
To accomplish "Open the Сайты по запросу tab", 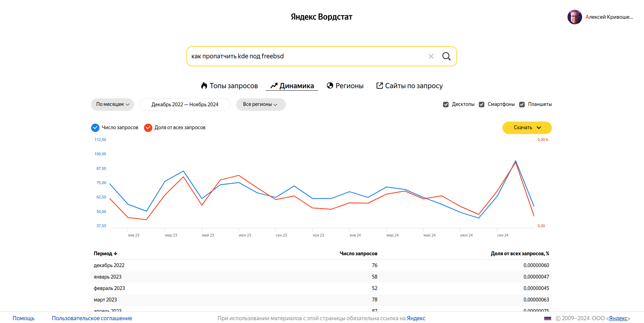I will pyautogui.click(x=410, y=86).
